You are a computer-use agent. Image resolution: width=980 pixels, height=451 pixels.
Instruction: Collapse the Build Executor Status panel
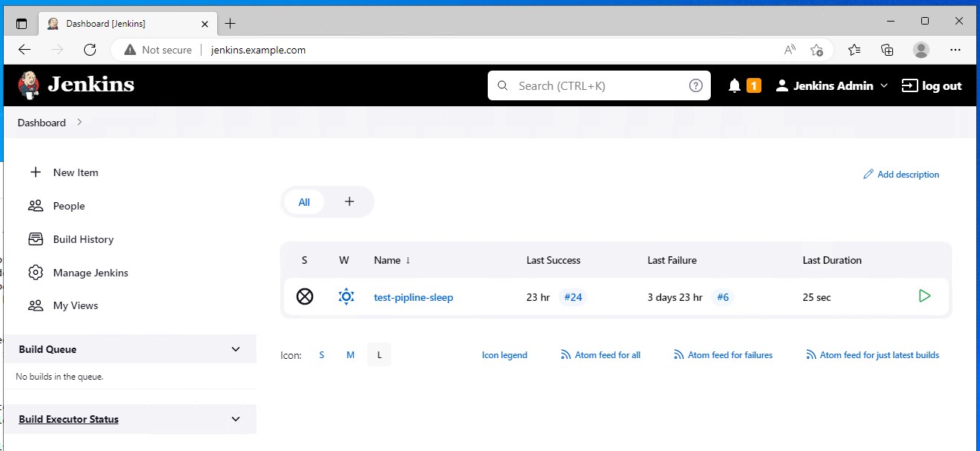point(236,419)
